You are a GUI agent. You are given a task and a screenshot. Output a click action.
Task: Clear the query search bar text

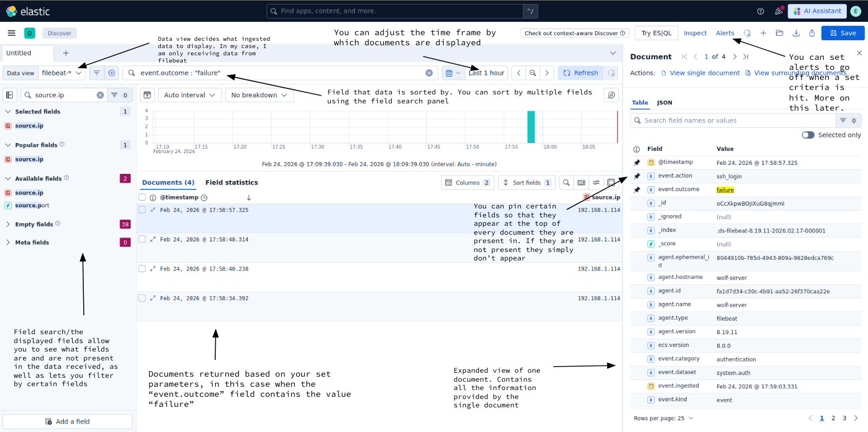click(x=429, y=73)
